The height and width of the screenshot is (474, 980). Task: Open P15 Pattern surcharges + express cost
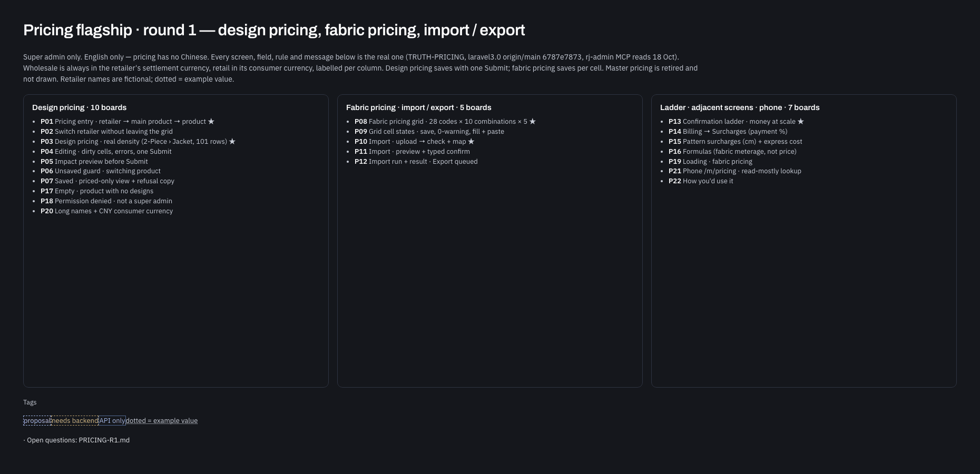pyautogui.click(x=736, y=142)
